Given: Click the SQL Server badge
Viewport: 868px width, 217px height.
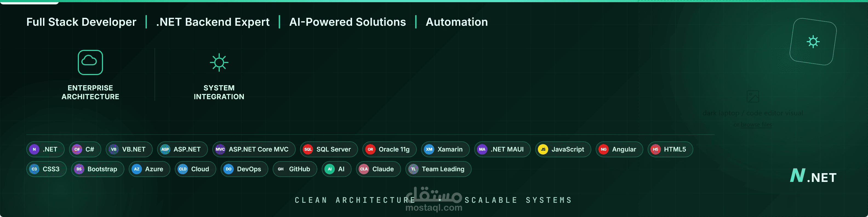Looking at the screenshot, I should [x=329, y=149].
